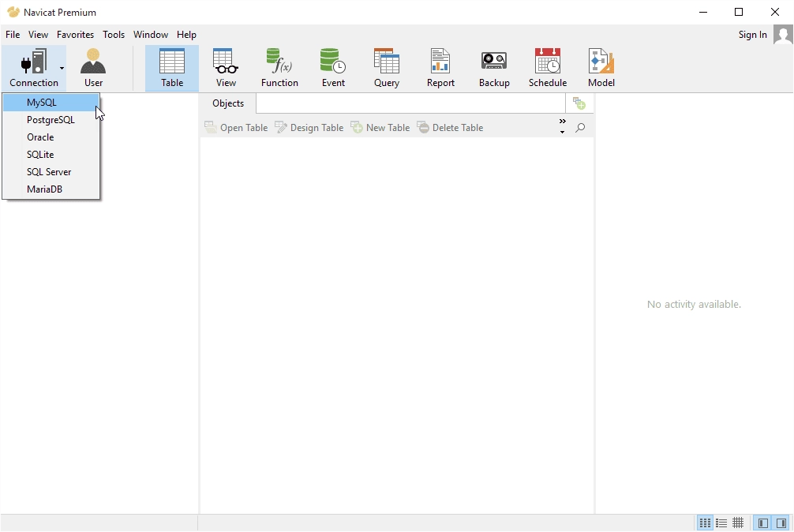Screen dimensions: 794x532
Task: Open the Help menu
Action: coord(186,35)
